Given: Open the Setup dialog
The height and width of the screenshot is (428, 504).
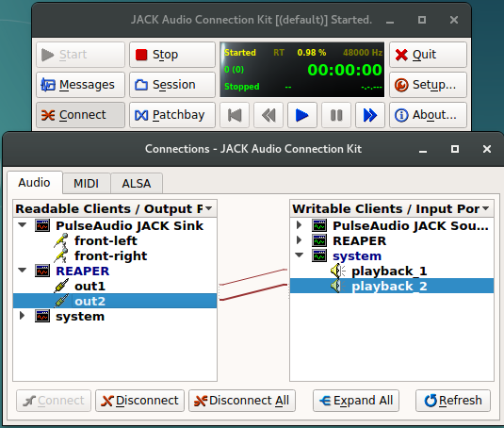Looking at the screenshot, I should (428, 85).
